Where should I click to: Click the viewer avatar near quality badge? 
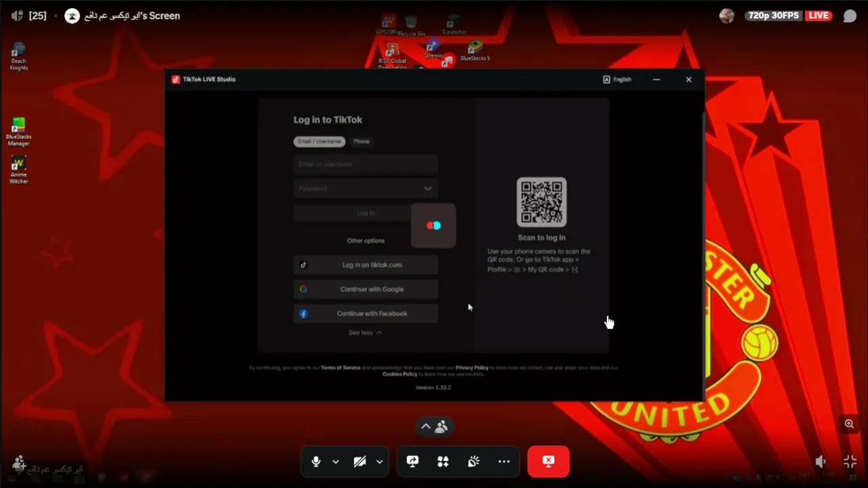click(727, 16)
